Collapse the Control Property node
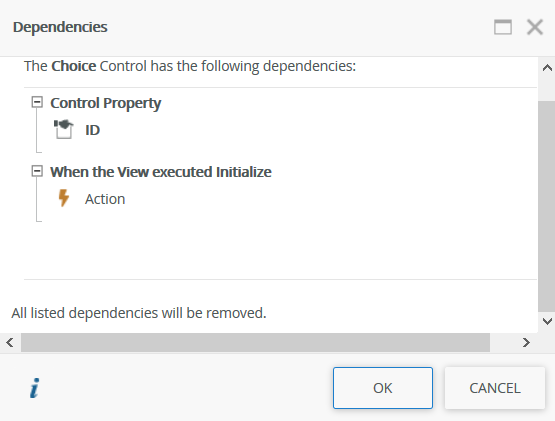This screenshot has width=555, height=421. pos(37,102)
